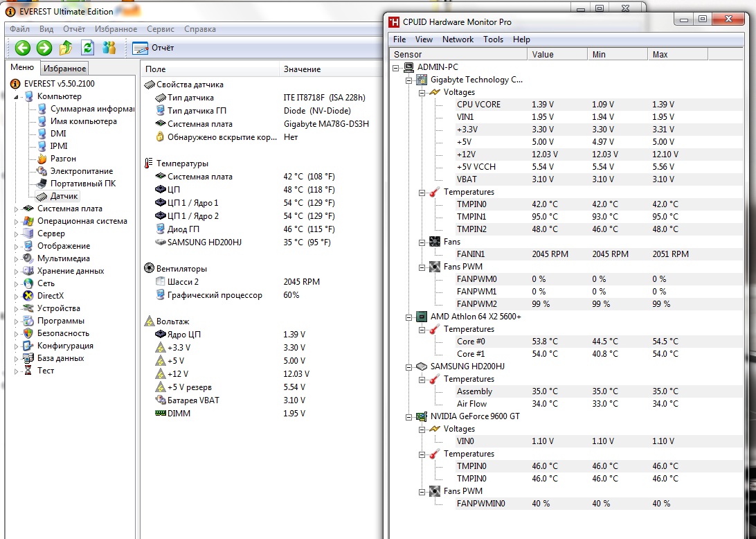Click the Up level arrow icon in EVEREST
The width and height of the screenshot is (756, 539).
click(66, 48)
